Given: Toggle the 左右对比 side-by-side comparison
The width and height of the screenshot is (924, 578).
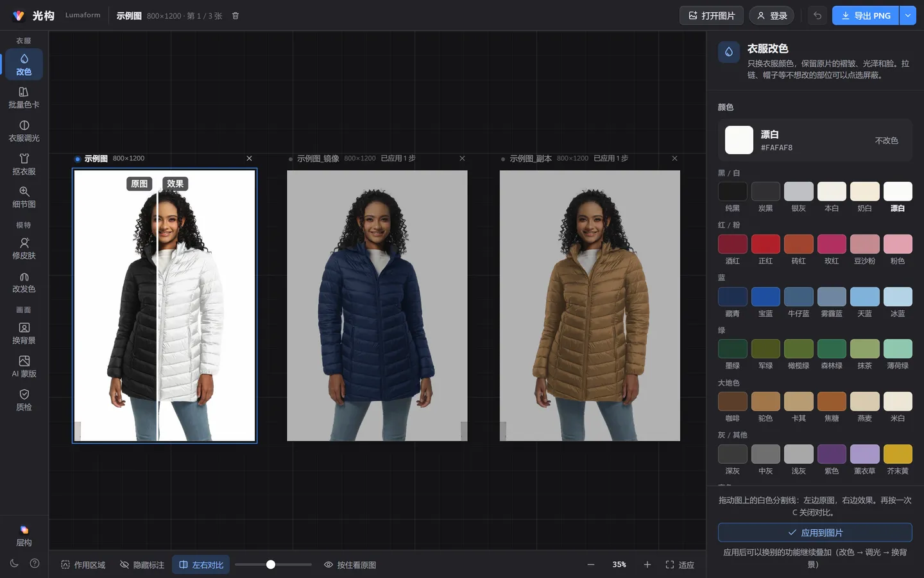Looking at the screenshot, I should pos(201,565).
